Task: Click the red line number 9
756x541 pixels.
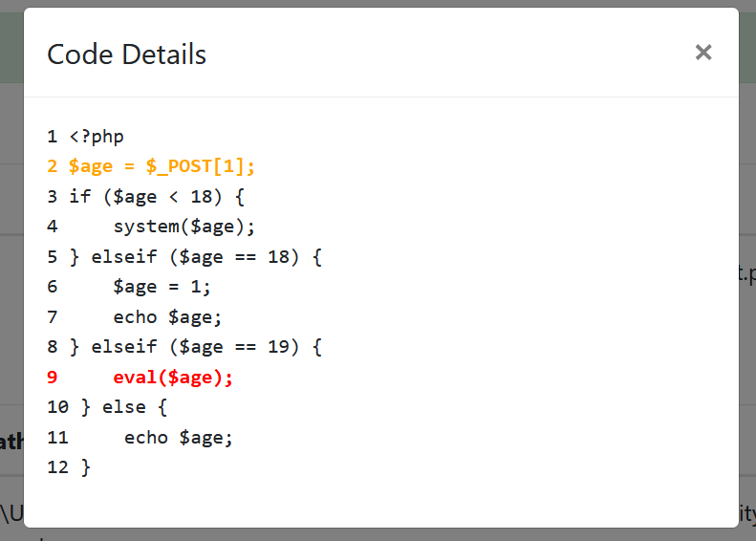Action: click(x=53, y=378)
